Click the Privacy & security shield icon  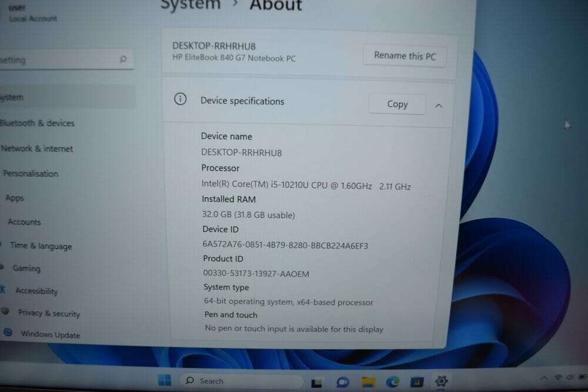[5, 311]
